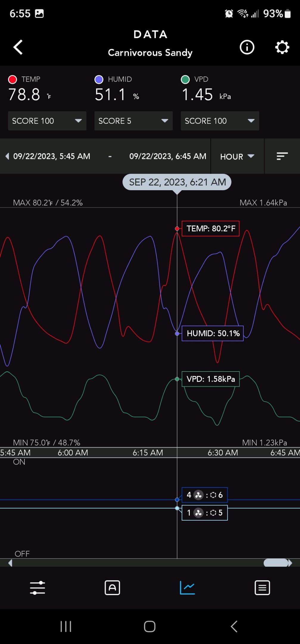Open the chart filter lines icon

pyautogui.click(x=282, y=156)
